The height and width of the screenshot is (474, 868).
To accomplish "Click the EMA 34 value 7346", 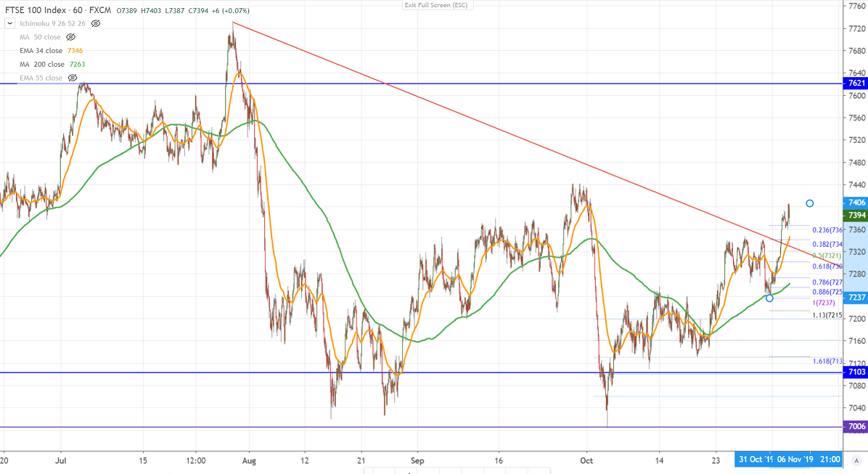I will pos(75,50).
